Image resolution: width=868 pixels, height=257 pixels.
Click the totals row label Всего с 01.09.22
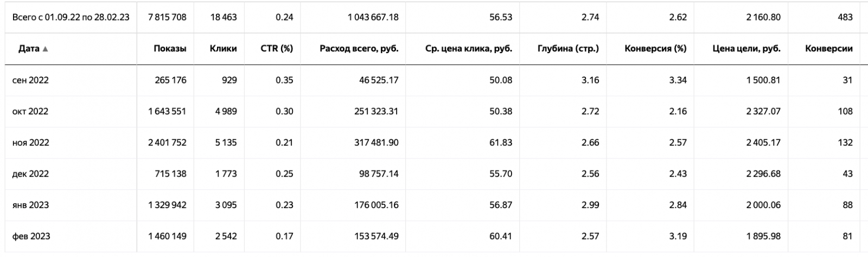[71, 17]
